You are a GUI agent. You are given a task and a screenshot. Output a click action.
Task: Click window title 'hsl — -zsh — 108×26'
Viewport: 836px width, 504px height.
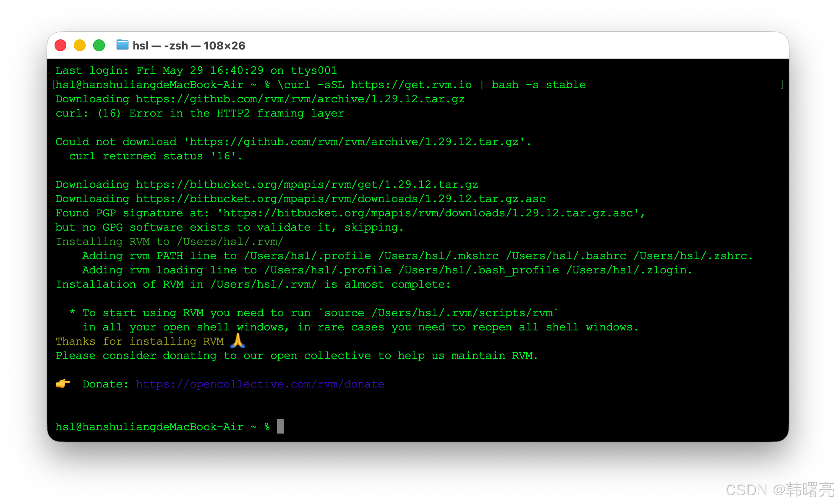point(189,46)
